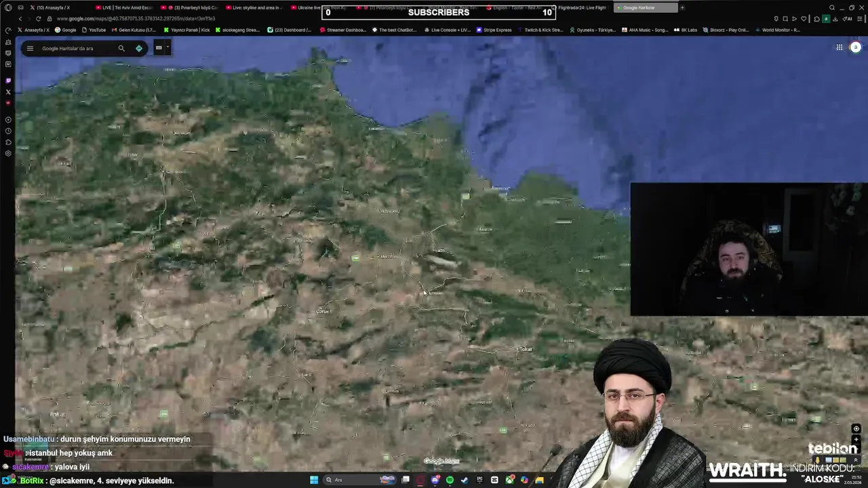868x488 pixels.
Task: Open the Google bookmark
Action: [66, 30]
